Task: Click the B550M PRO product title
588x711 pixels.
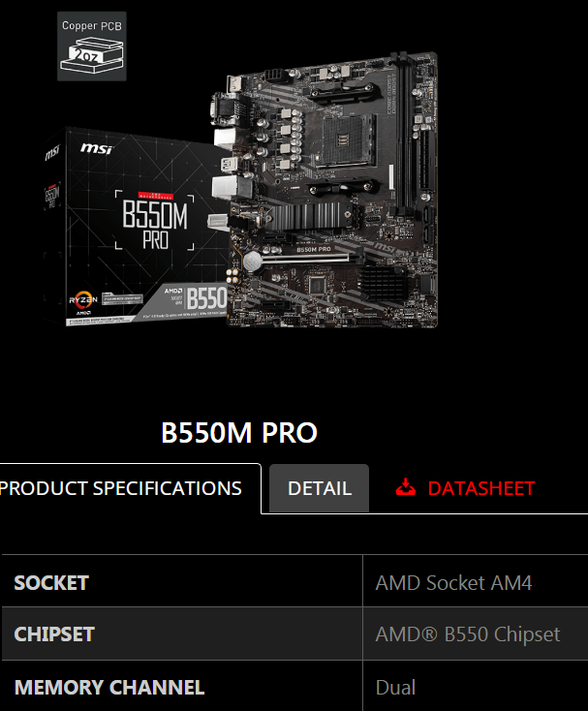Action: 239,432
